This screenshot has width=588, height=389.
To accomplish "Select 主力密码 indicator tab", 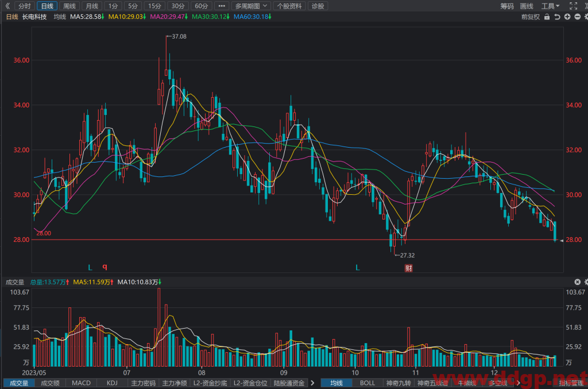I will [143, 383].
